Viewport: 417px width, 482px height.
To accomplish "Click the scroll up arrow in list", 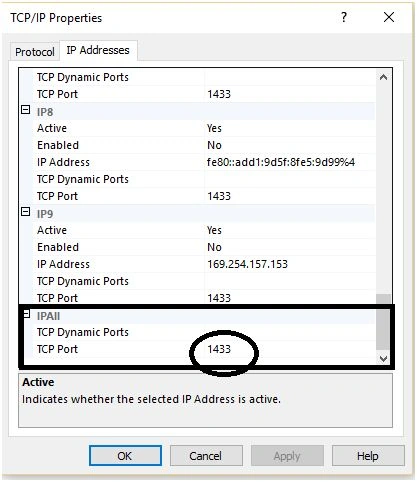I will [x=383, y=77].
